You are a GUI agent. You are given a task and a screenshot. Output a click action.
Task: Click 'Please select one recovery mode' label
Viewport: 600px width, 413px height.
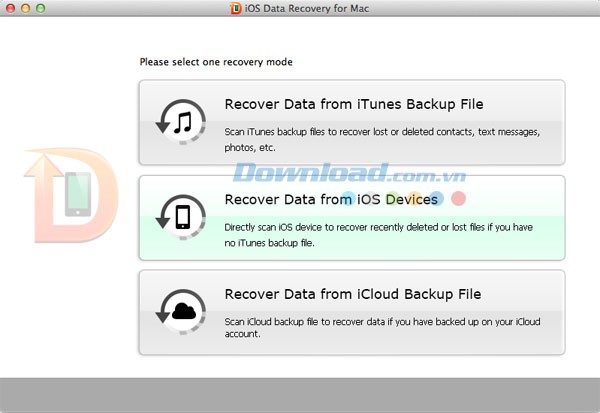(216, 62)
